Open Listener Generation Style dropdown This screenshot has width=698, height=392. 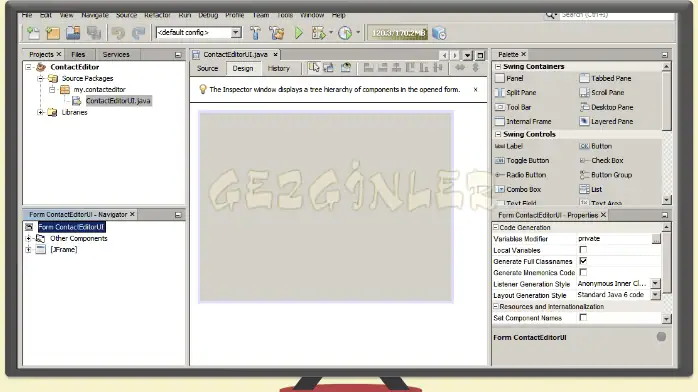tap(655, 283)
